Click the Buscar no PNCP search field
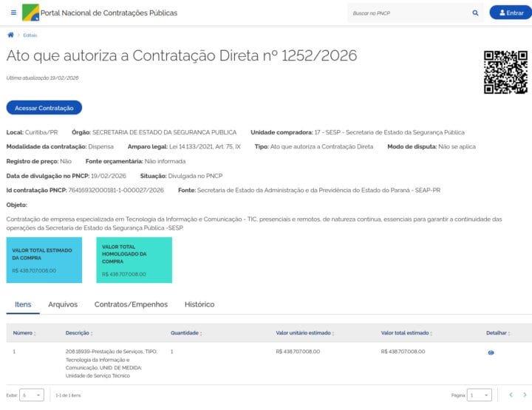 click(x=409, y=13)
